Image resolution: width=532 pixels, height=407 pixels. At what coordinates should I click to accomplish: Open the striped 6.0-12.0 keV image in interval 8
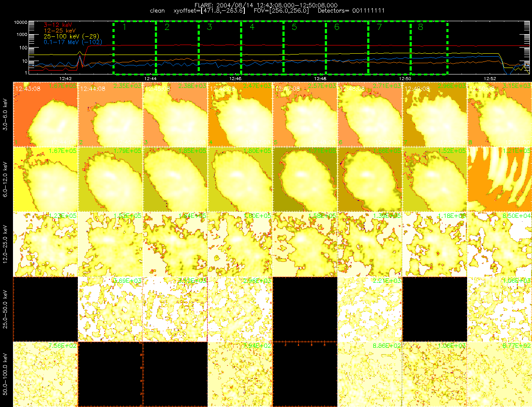click(x=500, y=179)
